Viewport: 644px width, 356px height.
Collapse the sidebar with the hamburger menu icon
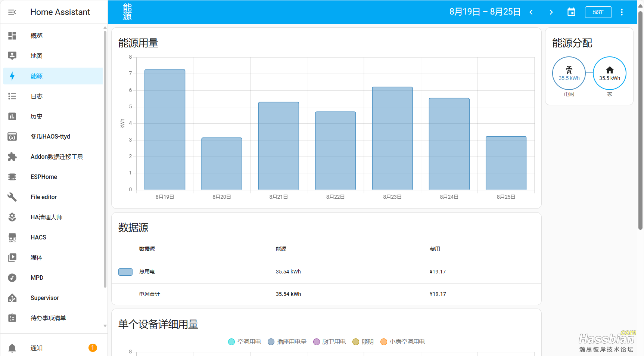click(x=12, y=12)
